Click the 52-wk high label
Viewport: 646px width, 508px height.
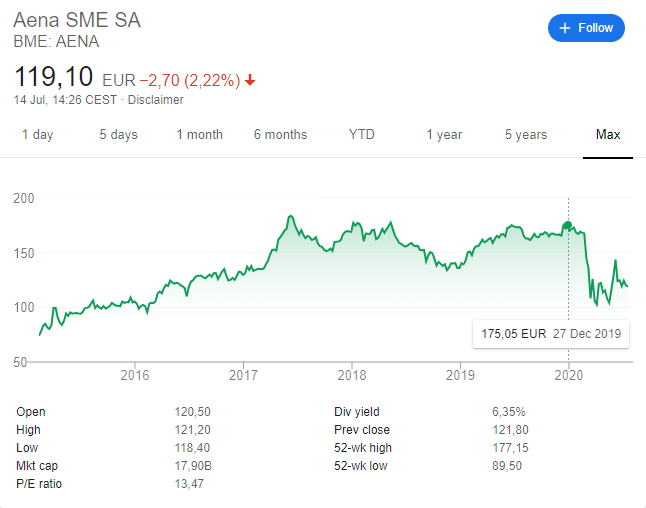[363, 448]
